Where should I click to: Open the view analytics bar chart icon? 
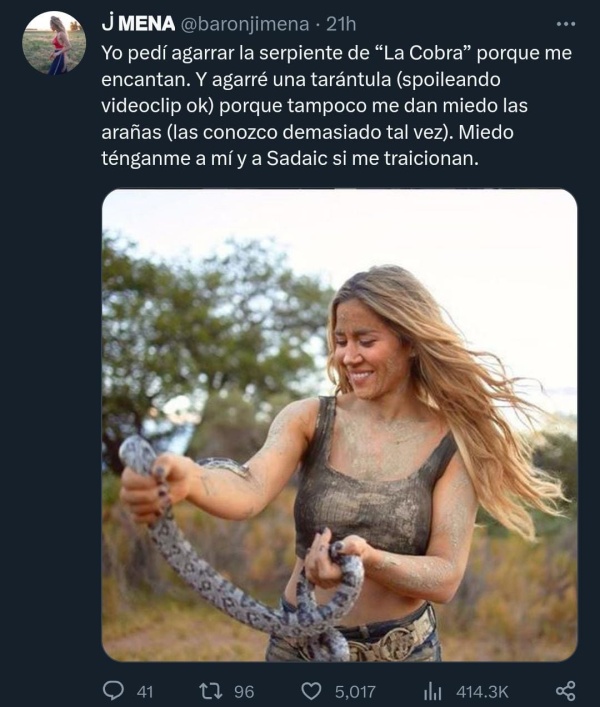point(433,691)
